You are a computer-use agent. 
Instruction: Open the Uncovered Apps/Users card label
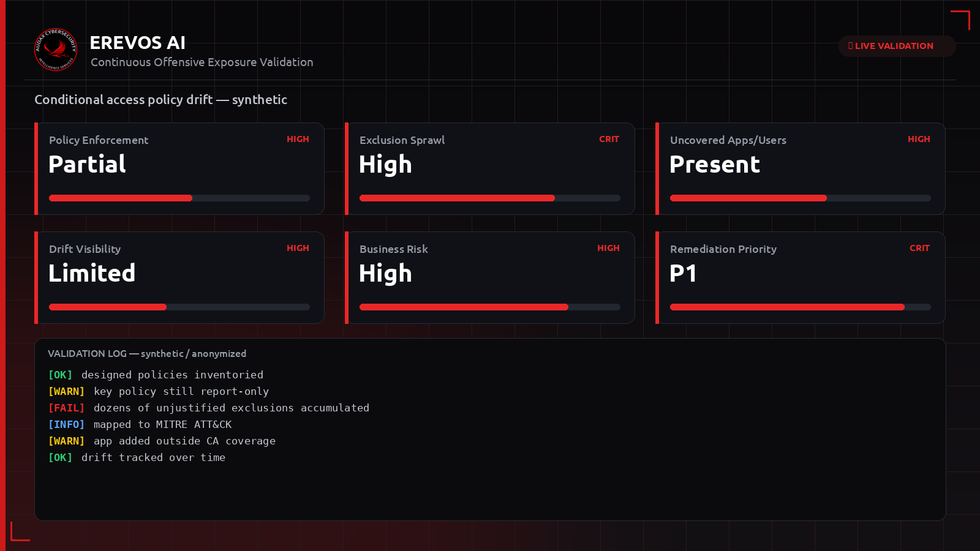click(x=728, y=140)
